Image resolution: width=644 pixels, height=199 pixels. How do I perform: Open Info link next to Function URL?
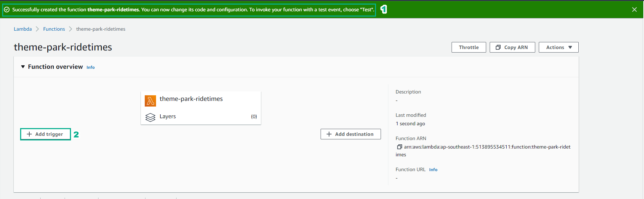(433, 170)
